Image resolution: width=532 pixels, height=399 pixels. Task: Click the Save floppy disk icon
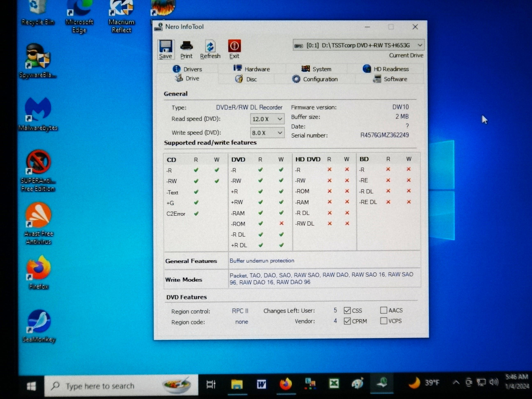[x=166, y=46]
